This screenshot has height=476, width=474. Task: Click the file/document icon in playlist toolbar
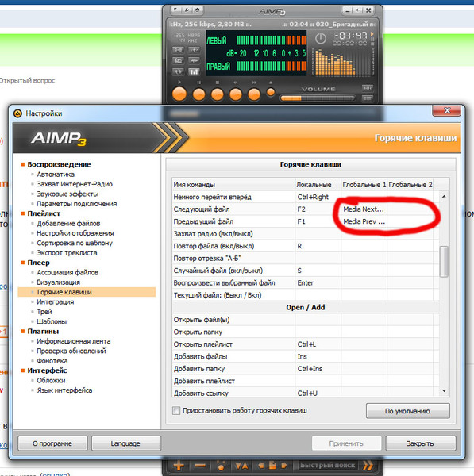pyautogui.click(x=272, y=466)
